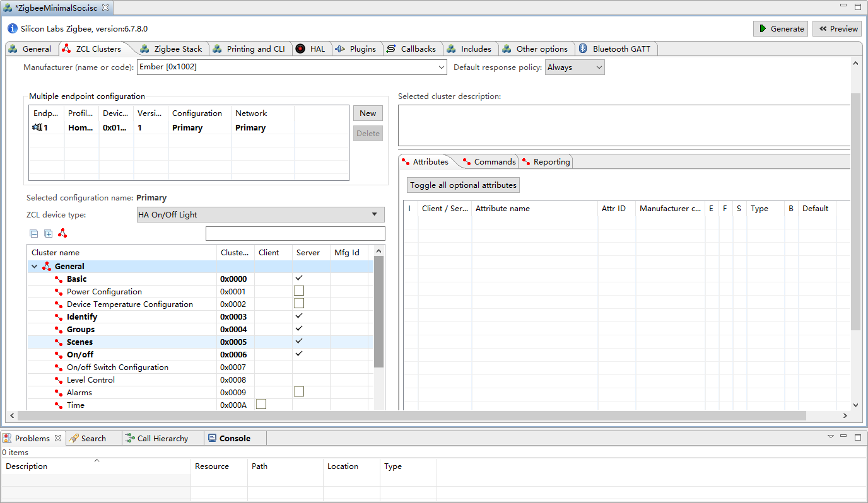Click the Level Control cluster icon
The image size is (868, 503).
click(59, 380)
